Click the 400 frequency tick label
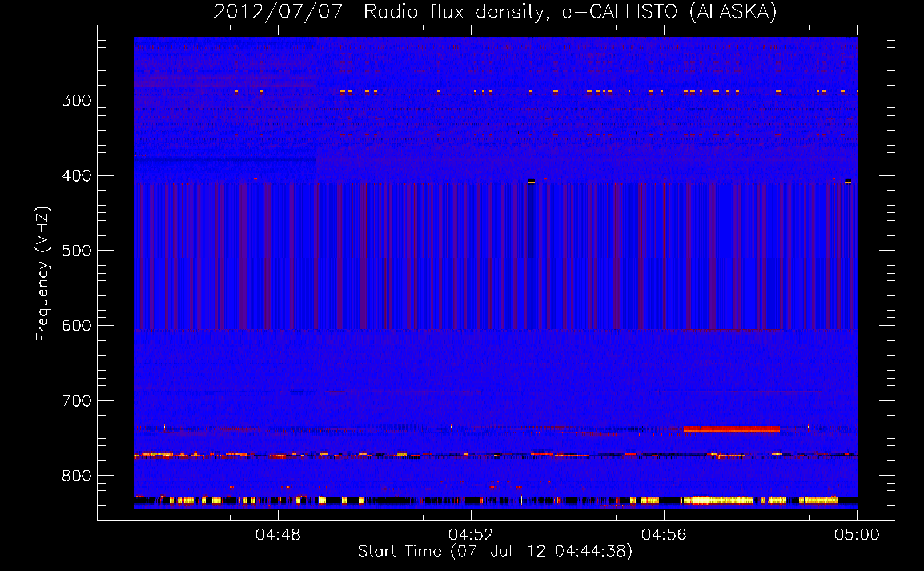This screenshot has width=924, height=571. click(77, 176)
